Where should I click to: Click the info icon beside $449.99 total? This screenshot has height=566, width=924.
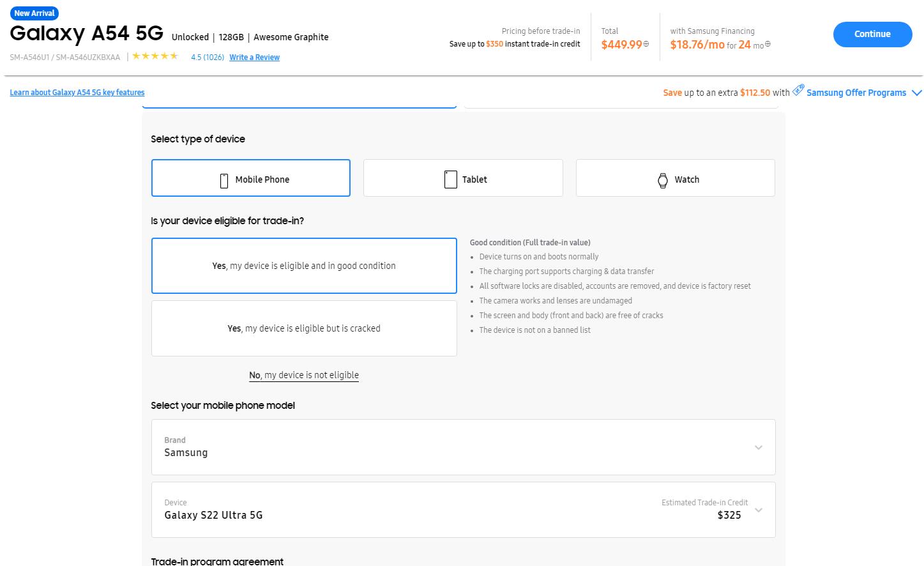click(646, 44)
